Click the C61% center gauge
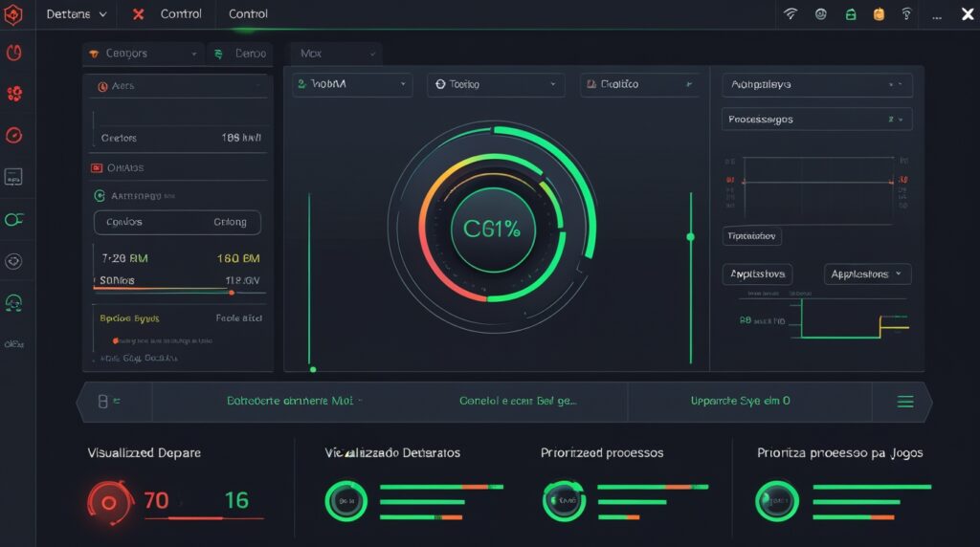Screen dimensions: 980x547 pyautogui.click(x=493, y=230)
